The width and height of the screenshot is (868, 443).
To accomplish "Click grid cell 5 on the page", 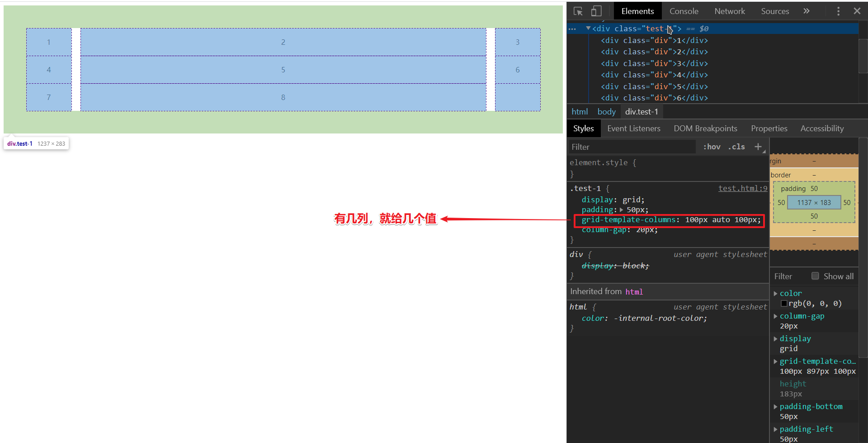I will point(283,70).
